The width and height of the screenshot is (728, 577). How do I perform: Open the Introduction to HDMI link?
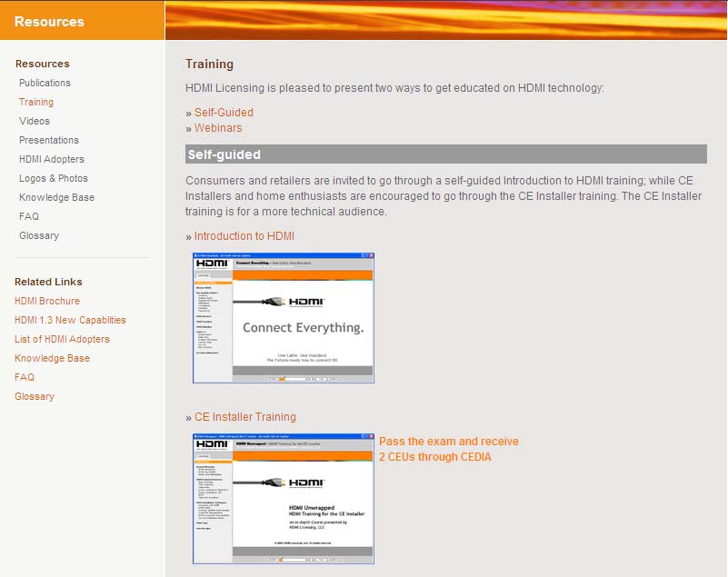(244, 236)
